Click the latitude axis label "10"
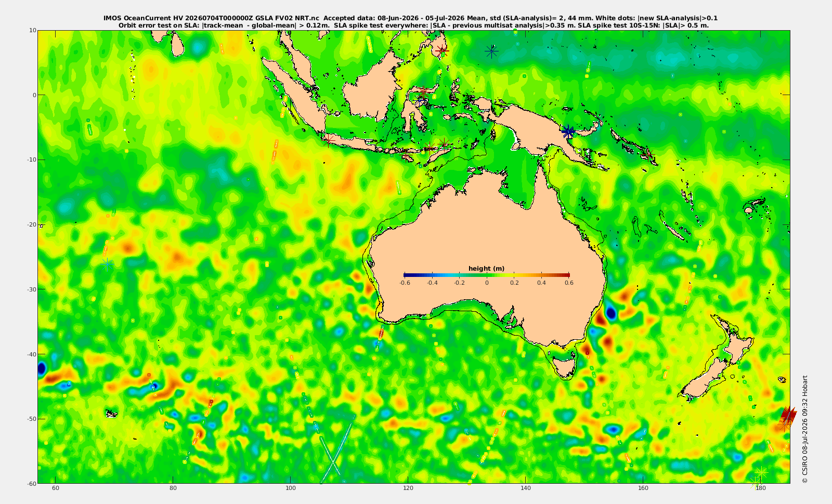Image resolution: width=832 pixels, height=504 pixels. click(x=33, y=30)
